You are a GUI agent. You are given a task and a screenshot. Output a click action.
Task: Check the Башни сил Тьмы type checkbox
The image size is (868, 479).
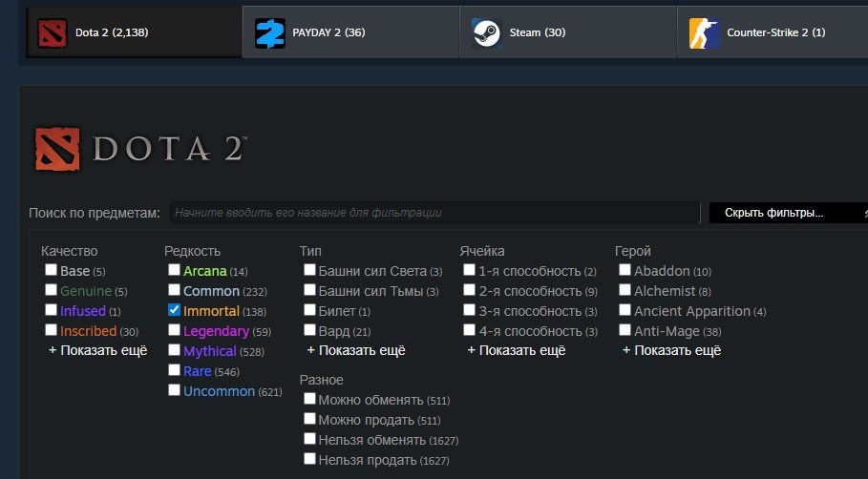(x=309, y=290)
